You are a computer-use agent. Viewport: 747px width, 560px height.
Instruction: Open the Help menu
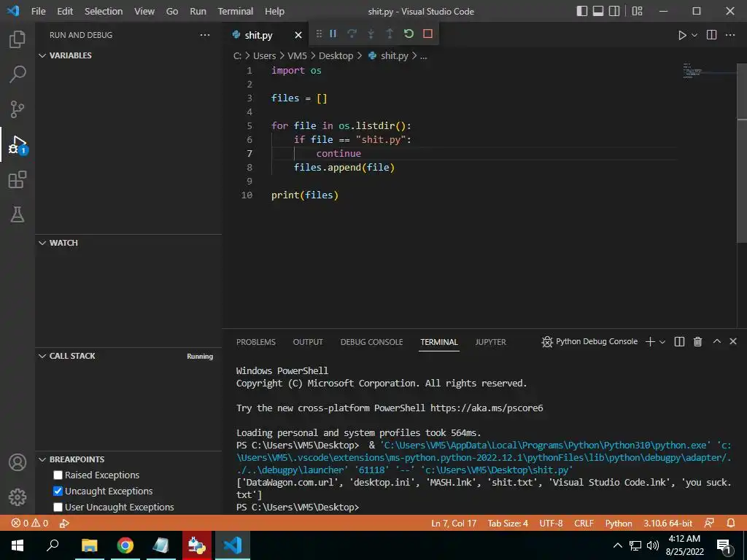(274, 11)
